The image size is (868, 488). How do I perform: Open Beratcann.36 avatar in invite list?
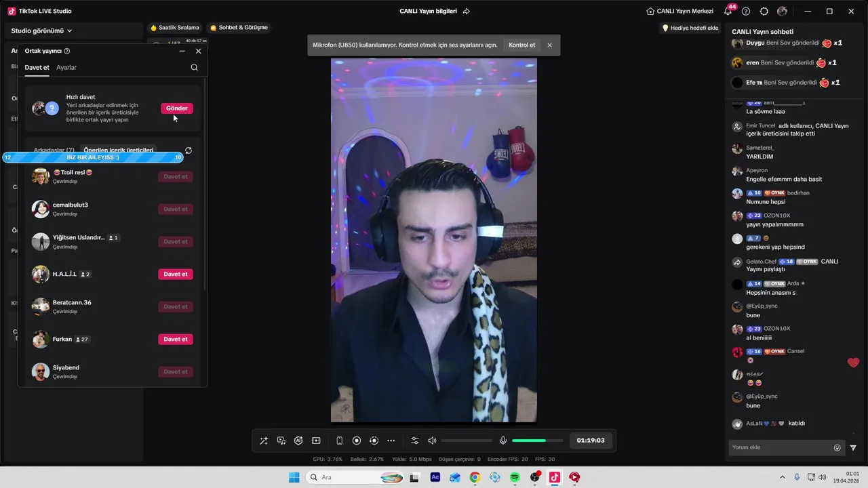pyautogui.click(x=41, y=306)
